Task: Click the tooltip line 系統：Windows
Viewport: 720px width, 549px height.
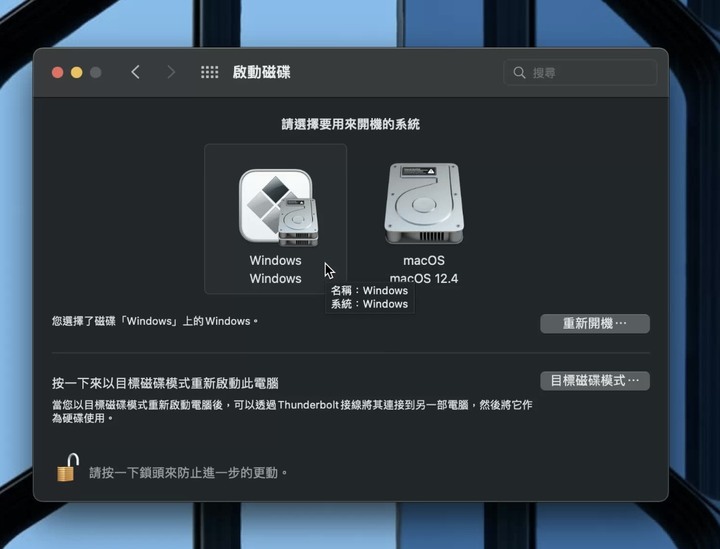Action: tap(369, 304)
